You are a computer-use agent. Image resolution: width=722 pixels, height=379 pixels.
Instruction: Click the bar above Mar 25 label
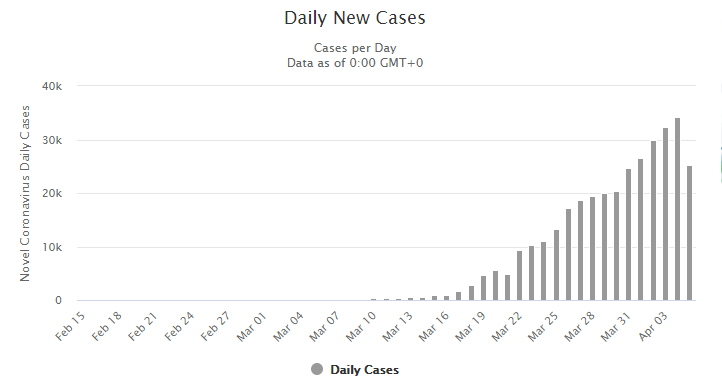(556, 265)
